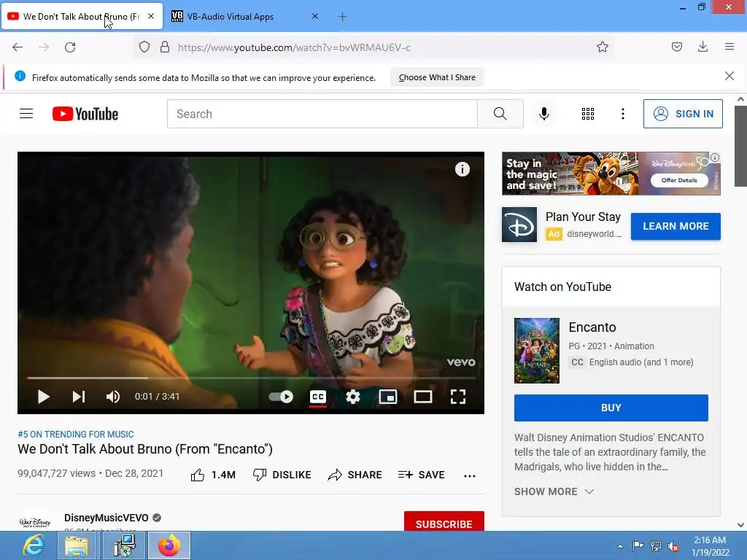Toggle closed captions (CC)

pos(318,397)
